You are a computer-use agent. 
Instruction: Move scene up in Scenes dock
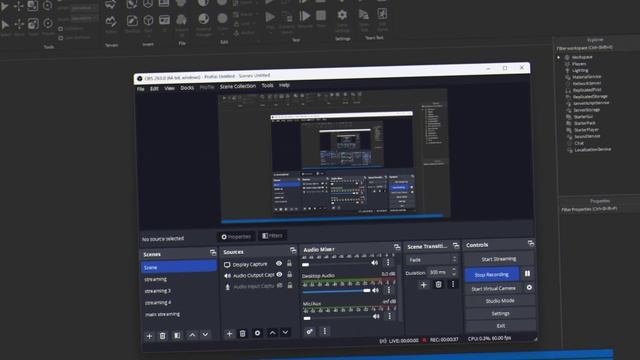192,335
